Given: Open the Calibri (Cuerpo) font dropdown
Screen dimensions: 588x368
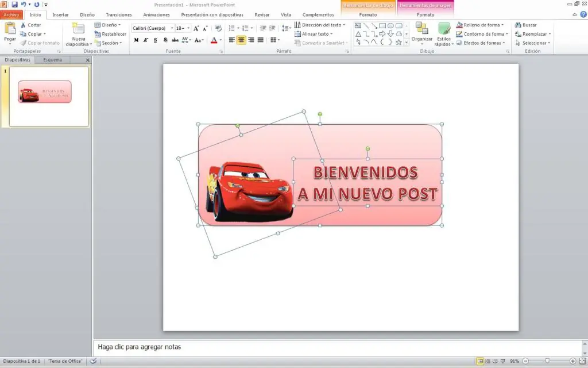Looking at the screenshot, I should pyautogui.click(x=172, y=28).
